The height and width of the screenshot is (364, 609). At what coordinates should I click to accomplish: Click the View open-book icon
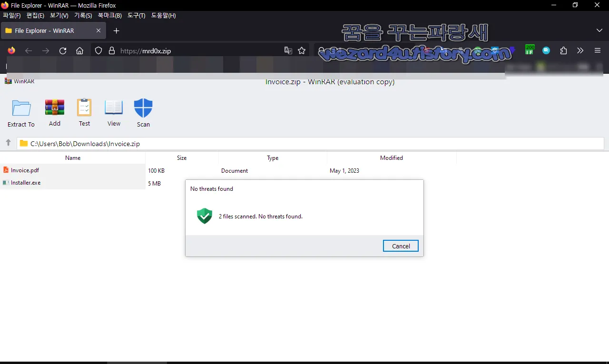point(114,108)
